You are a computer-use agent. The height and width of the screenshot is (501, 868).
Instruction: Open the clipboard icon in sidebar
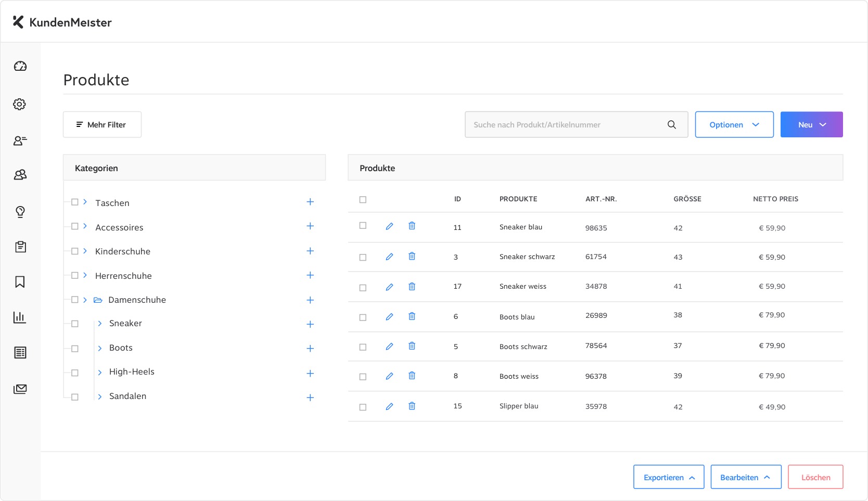coord(20,247)
